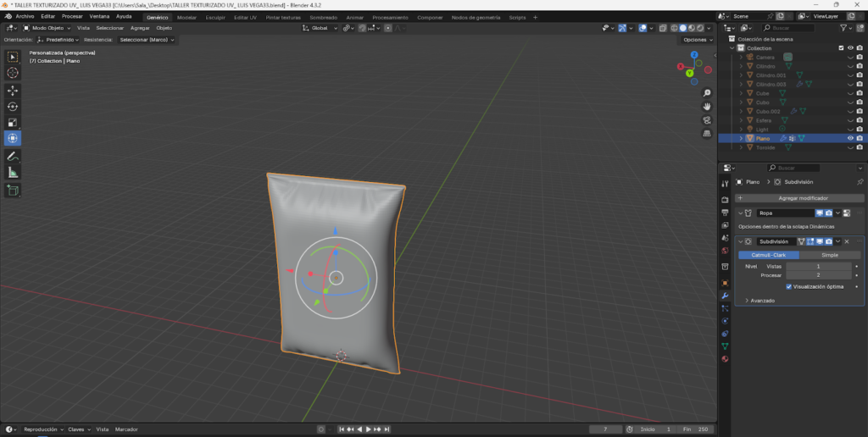Open the Seleccionar (Marco) dropdown
This screenshot has height=437, width=868.
pyautogui.click(x=147, y=40)
